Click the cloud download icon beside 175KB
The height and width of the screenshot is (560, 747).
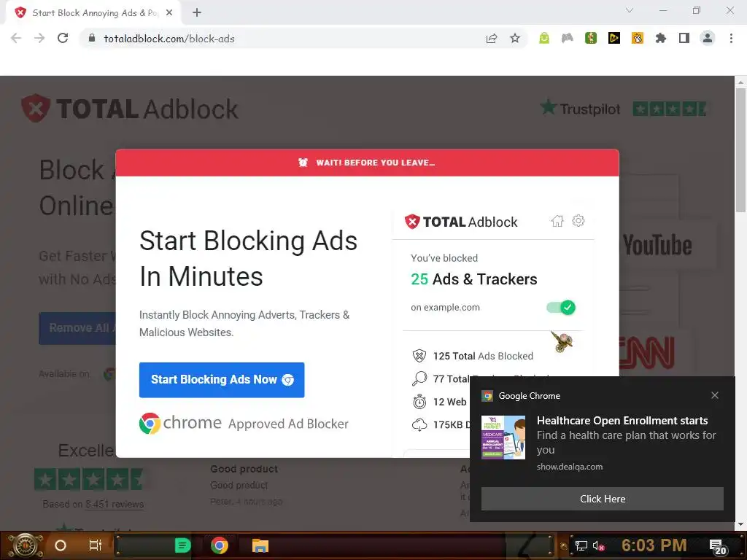click(x=419, y=424)
